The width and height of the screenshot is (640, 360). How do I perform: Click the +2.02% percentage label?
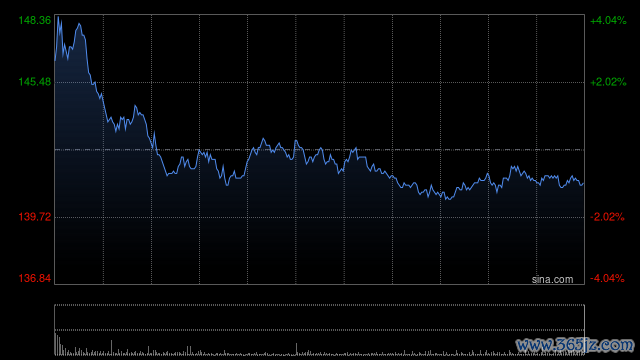(608, 82)
